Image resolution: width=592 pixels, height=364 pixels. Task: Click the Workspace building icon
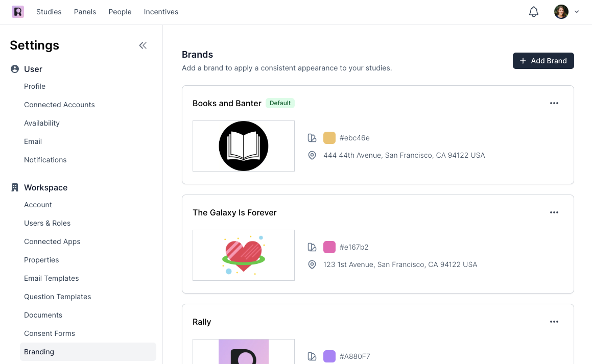tap(15, 187)
